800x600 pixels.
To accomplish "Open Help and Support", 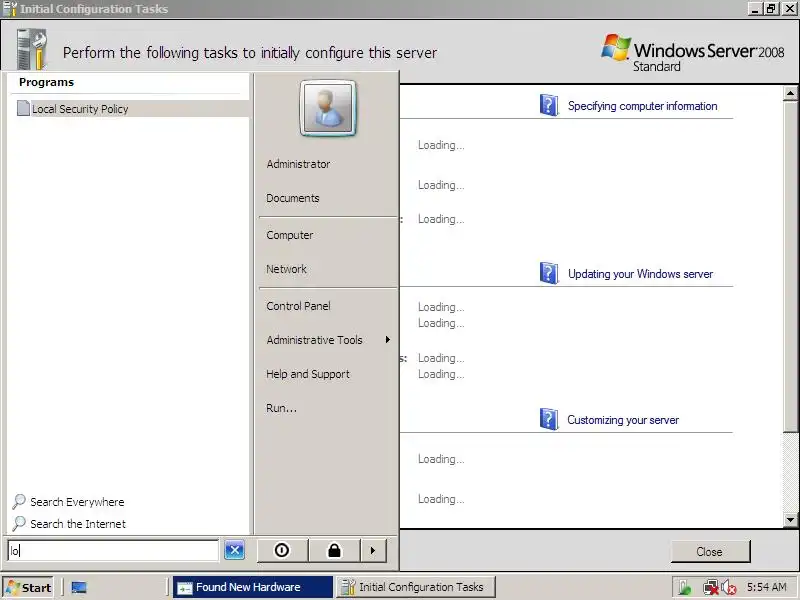I will coord(308,374).
